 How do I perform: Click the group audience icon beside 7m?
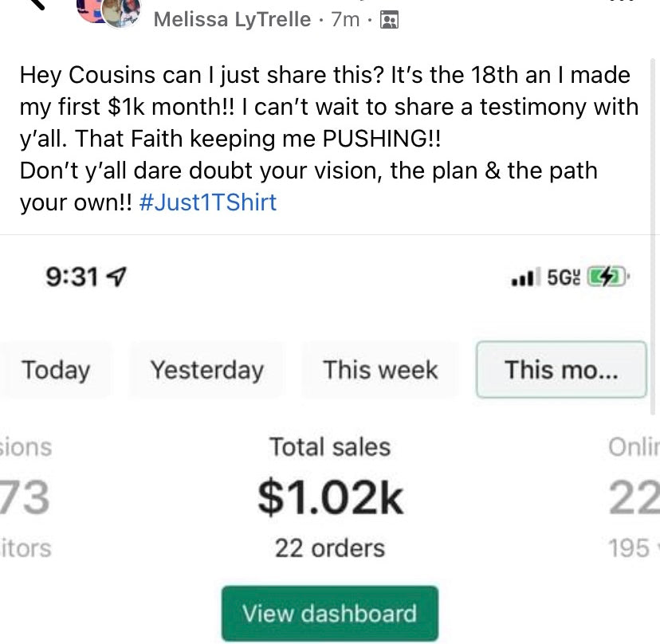[x=389, y=20]
